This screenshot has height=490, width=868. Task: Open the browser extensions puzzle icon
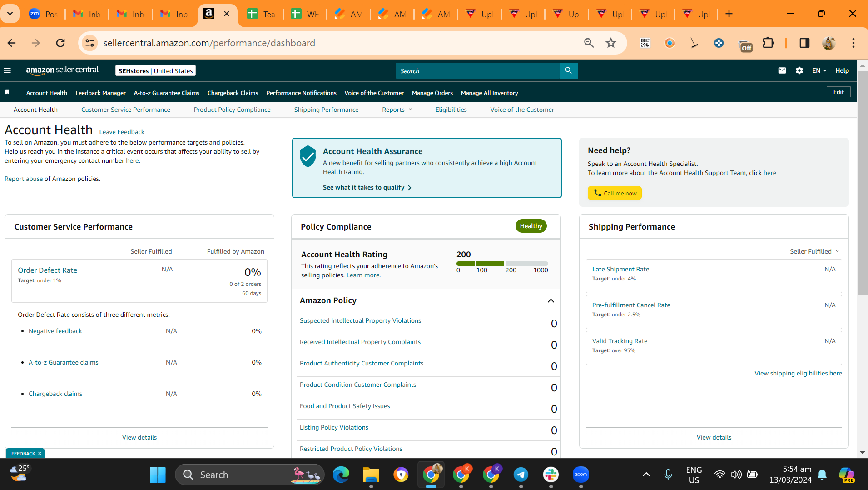[x=768, y=43]
